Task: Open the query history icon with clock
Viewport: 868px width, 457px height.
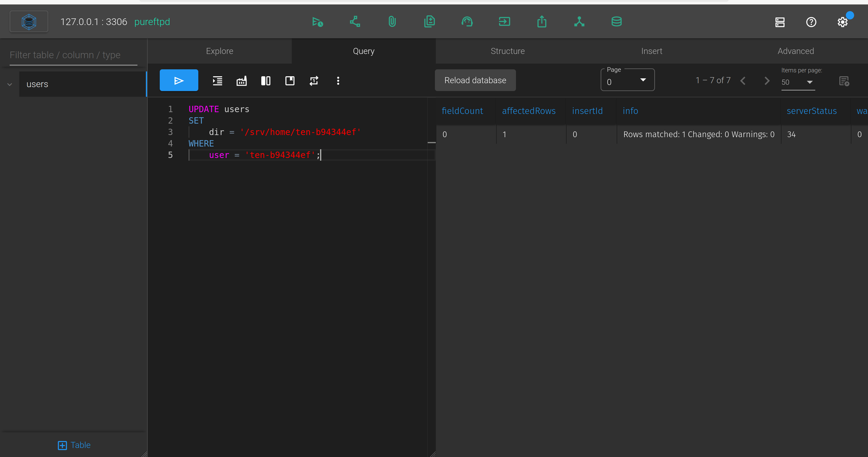Action: pyautogui.click(x=317, y=22)
